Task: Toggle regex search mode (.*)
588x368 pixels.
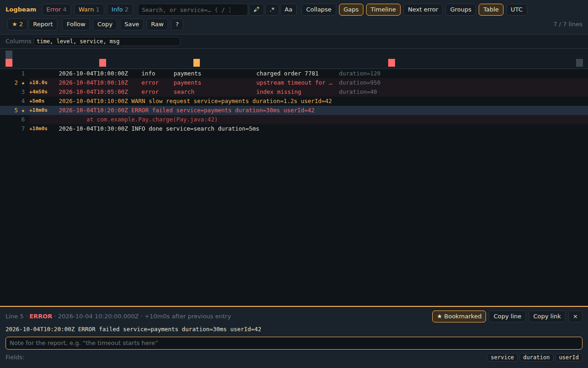Action: coord(272,10)
